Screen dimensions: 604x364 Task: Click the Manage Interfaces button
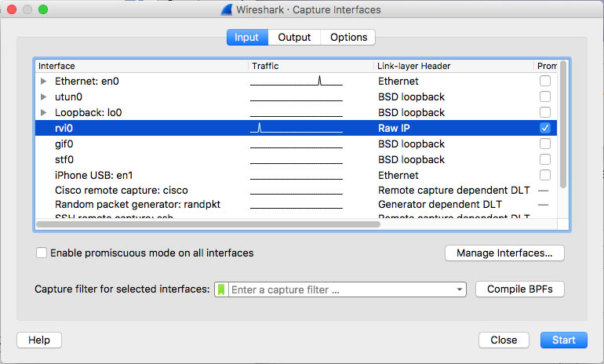504,253
